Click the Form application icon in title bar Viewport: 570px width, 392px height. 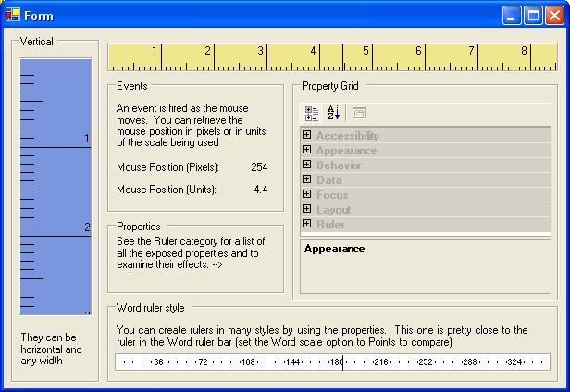click(x=13, y=15)
